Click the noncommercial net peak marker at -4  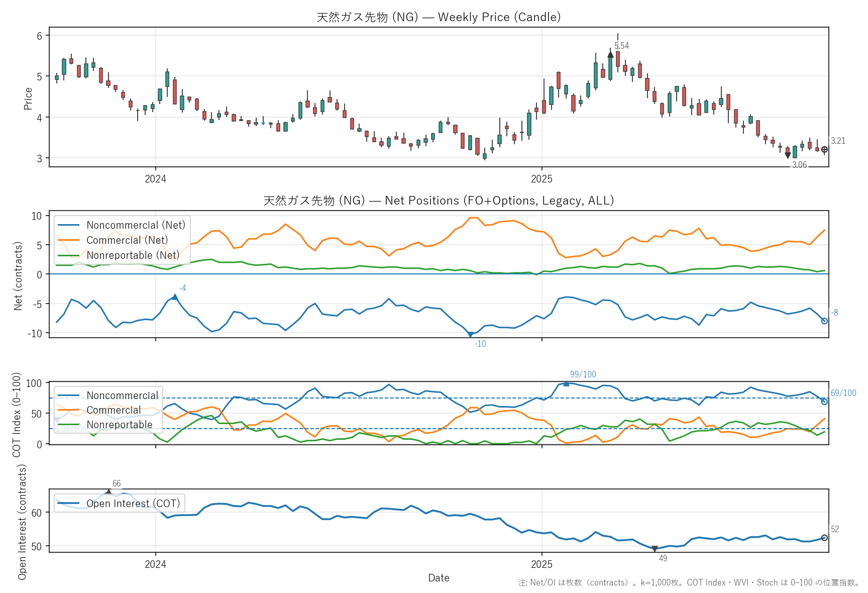[175, 297]
